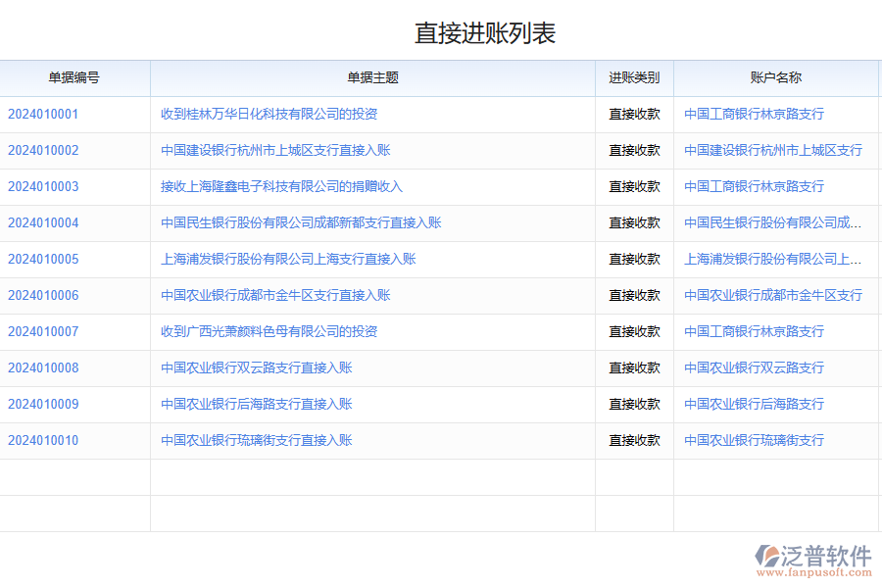This screenshot has width=882, height=588.
Task: Click the 单据编号 column header
Action: (x=74, y=78)
